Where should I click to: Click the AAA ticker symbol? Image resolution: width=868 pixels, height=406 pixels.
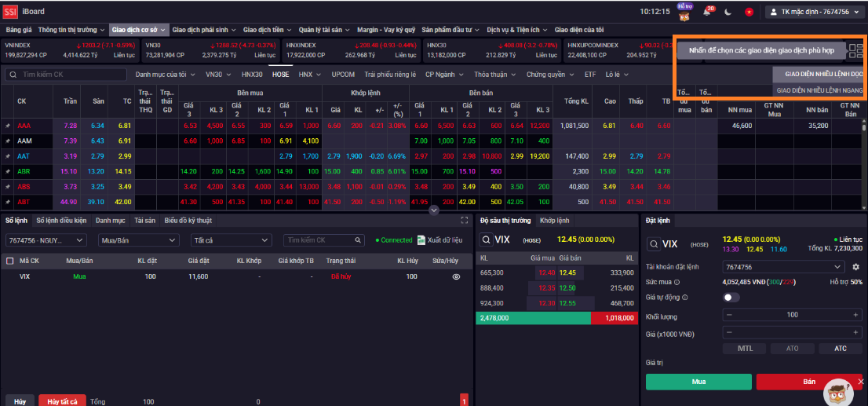point(24,126)
